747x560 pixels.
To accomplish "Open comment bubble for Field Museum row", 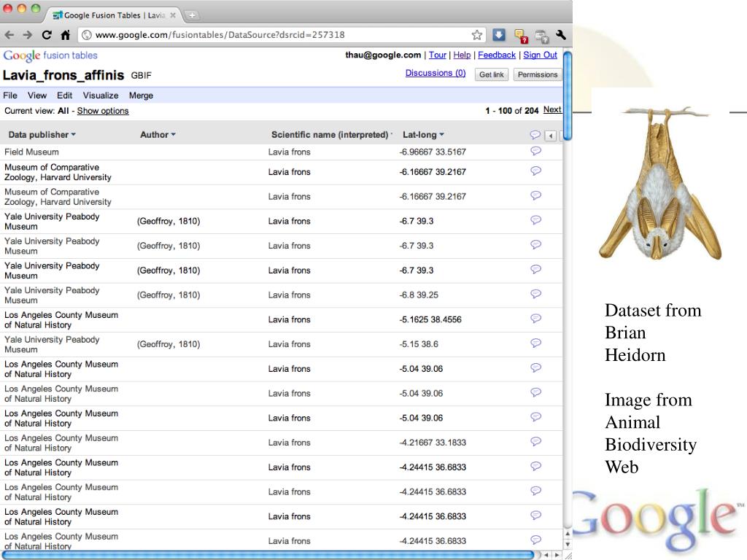I will point(535,151).
